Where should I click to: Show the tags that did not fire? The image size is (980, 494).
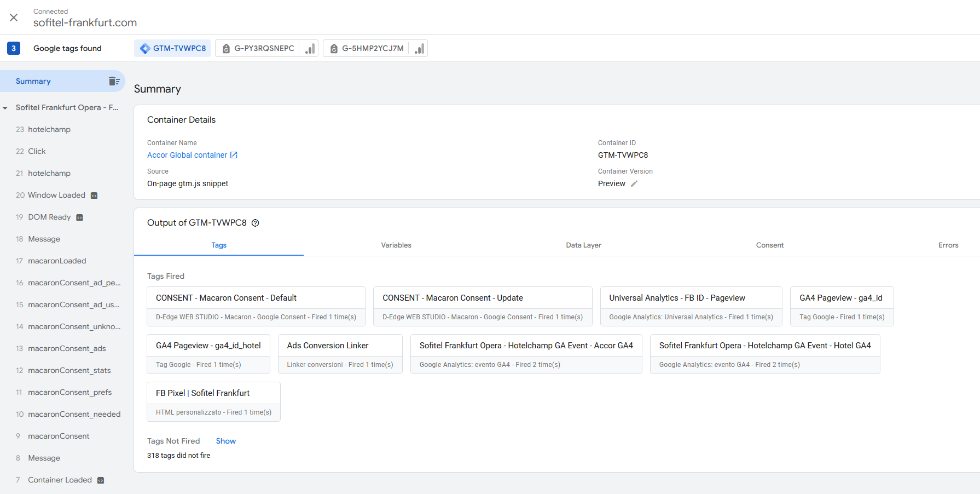(226, 441)
